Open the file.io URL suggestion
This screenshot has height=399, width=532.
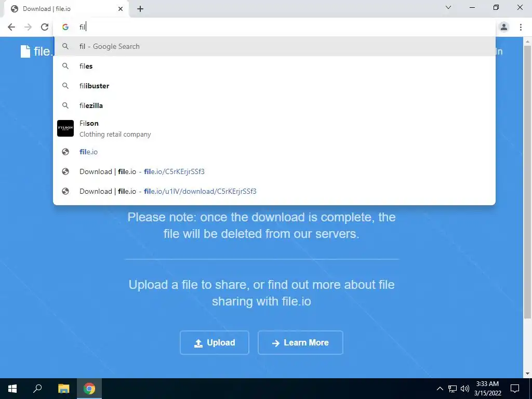[x=274, y=152]
